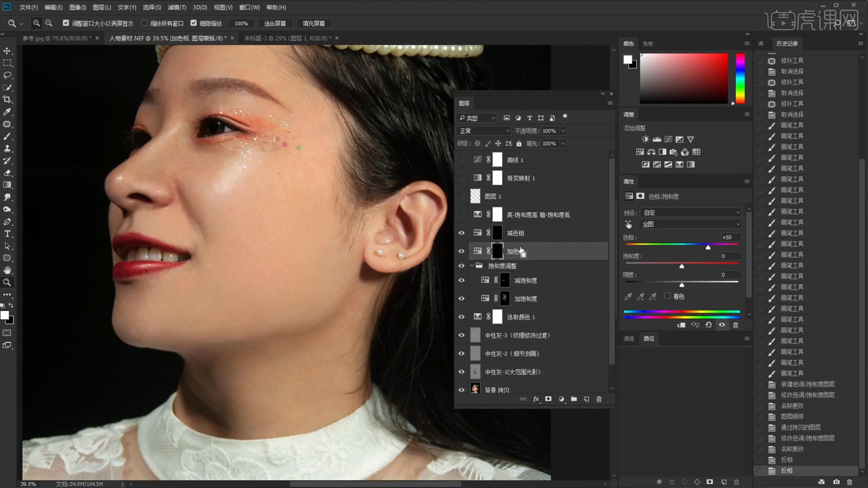Switch to the 参考.jpg document tab
Viewport: 868px width, 488px height.
56,38
